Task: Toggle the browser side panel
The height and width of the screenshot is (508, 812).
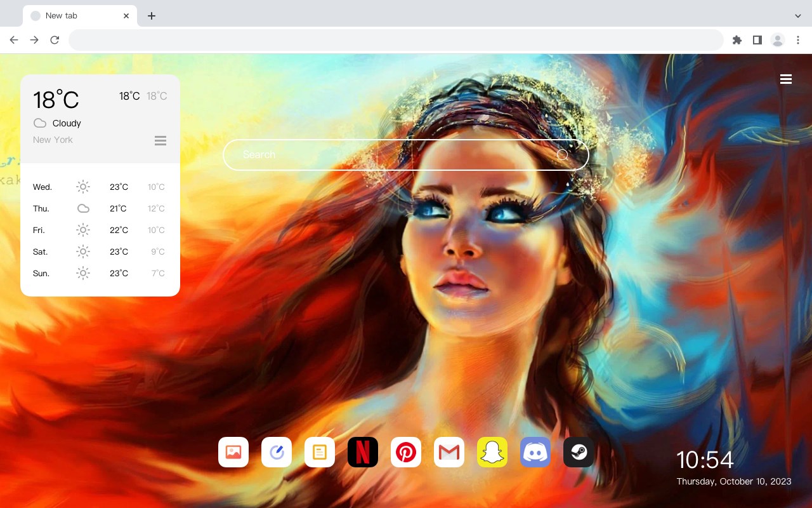Action: 757,40
